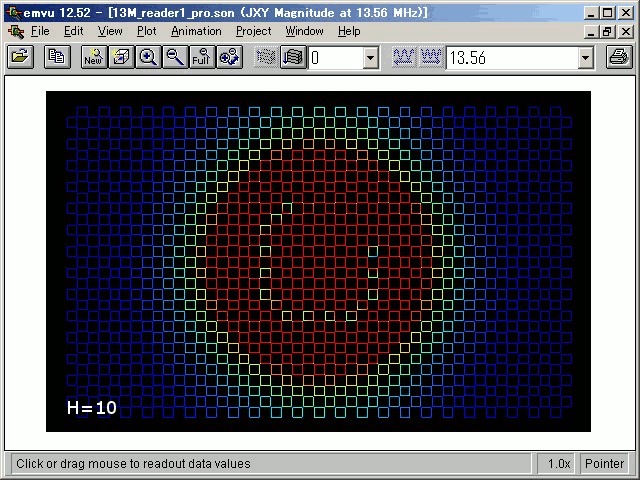This screenshot has width=640, height=480.
Task: Zoom out with magnifier minus icon
Action: (175, 57)
